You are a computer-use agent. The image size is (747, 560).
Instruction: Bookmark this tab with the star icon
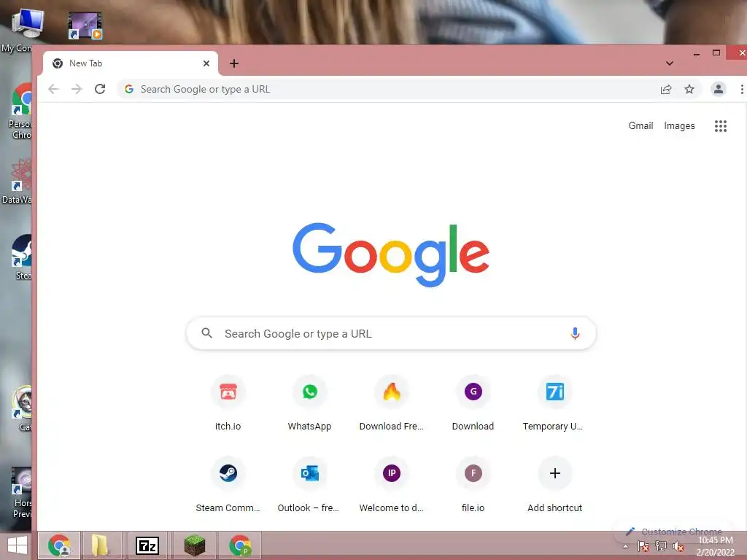689,89
